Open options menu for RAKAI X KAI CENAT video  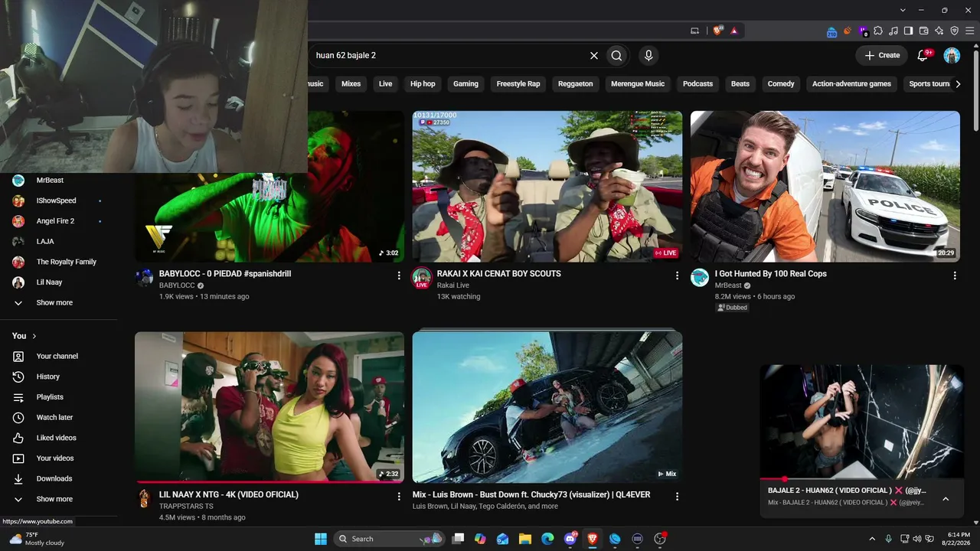677,275
